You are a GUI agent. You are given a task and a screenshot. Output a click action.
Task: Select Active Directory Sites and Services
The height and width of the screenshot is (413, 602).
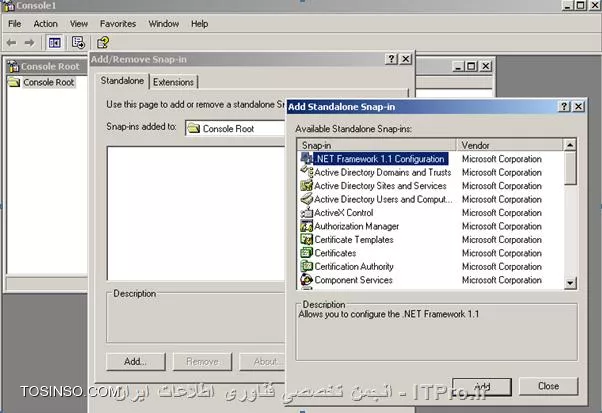[430, 185]
